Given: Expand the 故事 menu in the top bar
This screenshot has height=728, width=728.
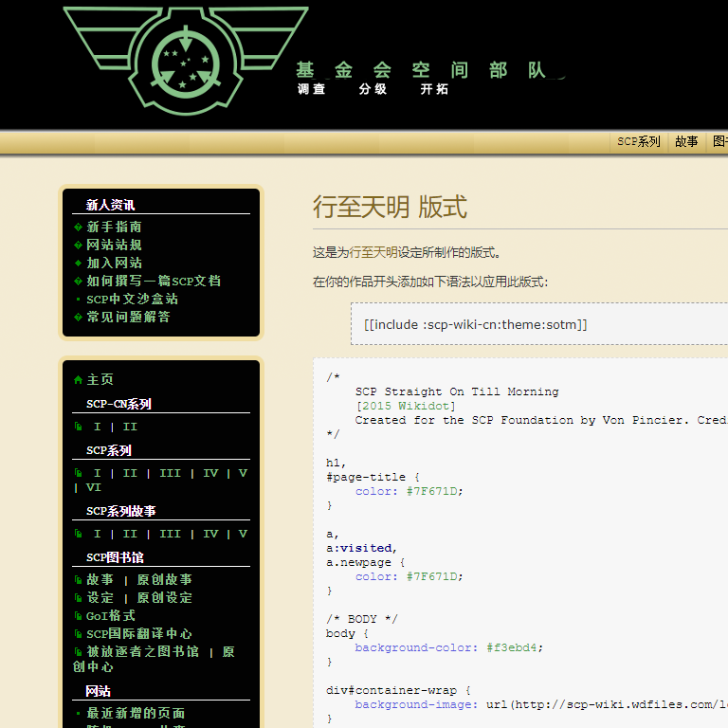Looking at the screenshot, I should point(686,142).
